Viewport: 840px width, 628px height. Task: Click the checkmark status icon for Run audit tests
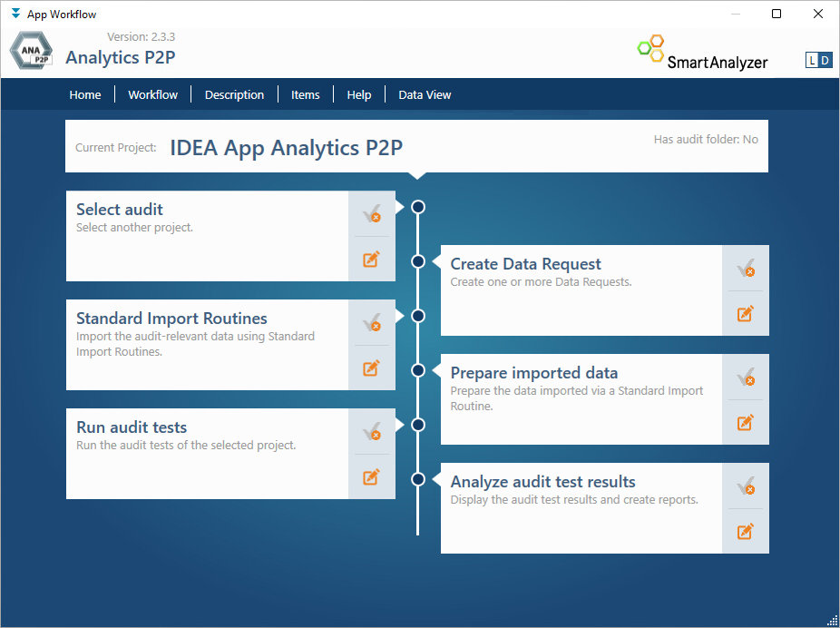click(x=371, y=431)
